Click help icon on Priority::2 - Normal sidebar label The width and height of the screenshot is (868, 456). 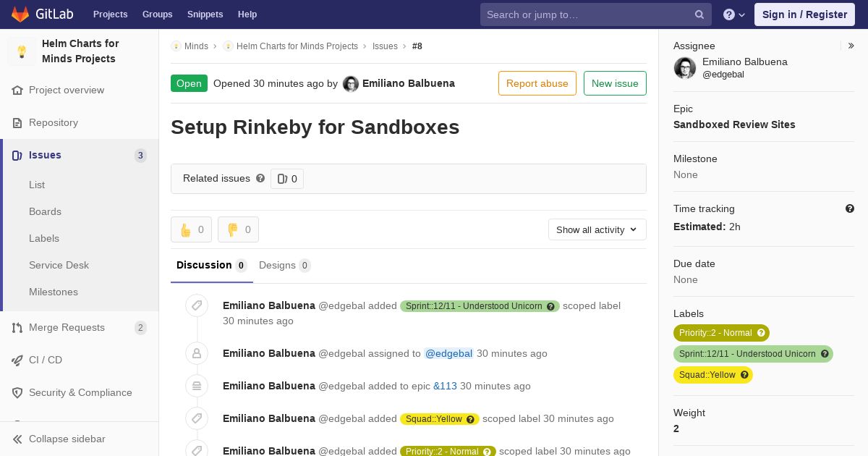click(761, 333)
